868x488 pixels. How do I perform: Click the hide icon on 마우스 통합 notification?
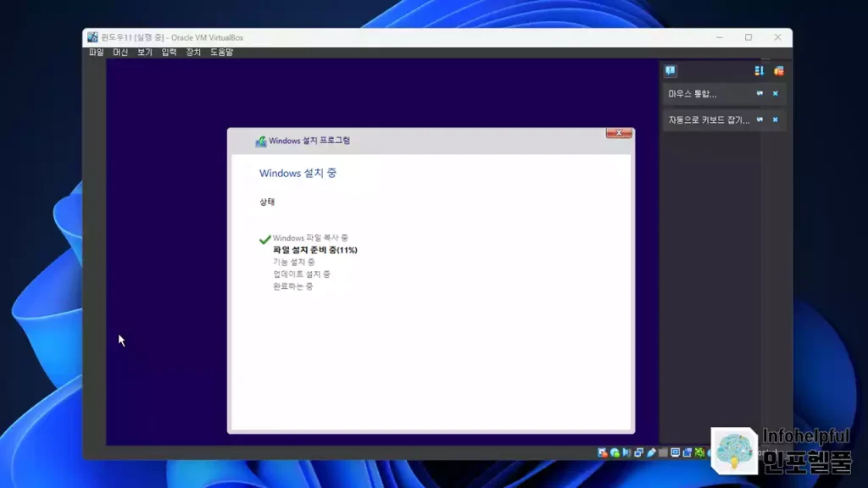[759, 93]
